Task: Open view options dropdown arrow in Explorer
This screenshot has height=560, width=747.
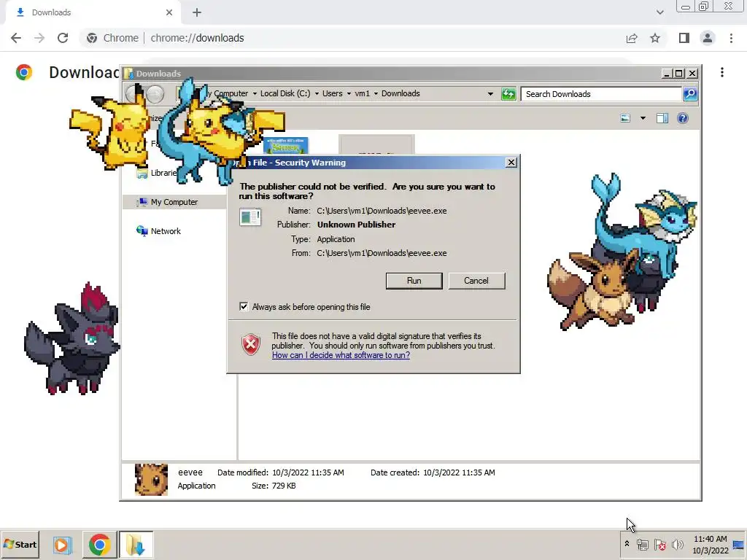Action: tap(643, 118)
